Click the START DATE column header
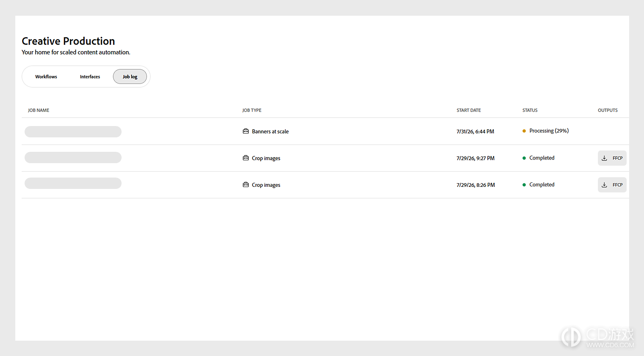Viewport: 644px width, 356px height. click(x=469, y=110)
